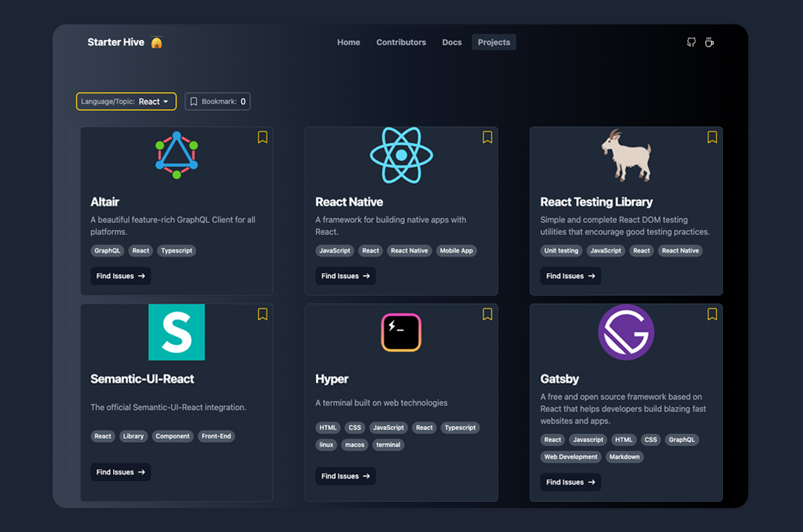Screen dimensions: 803x532
Task: Select the Projects nav item
Action: [x=493, y=42]
